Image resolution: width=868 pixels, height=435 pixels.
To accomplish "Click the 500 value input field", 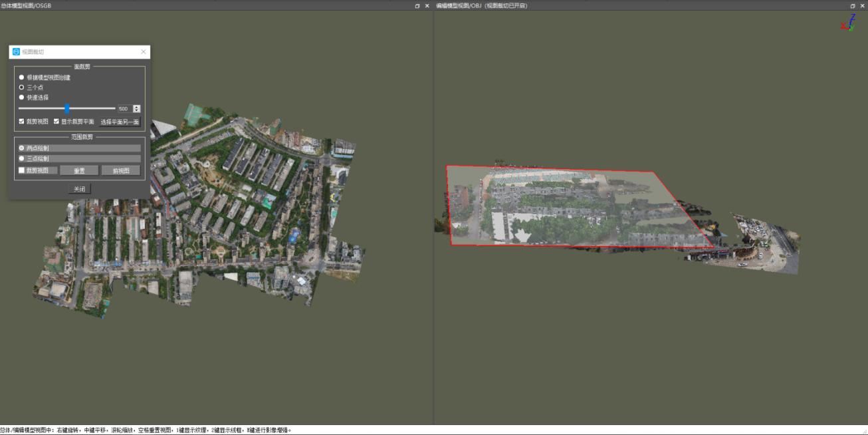I will [x=124, y=108].
